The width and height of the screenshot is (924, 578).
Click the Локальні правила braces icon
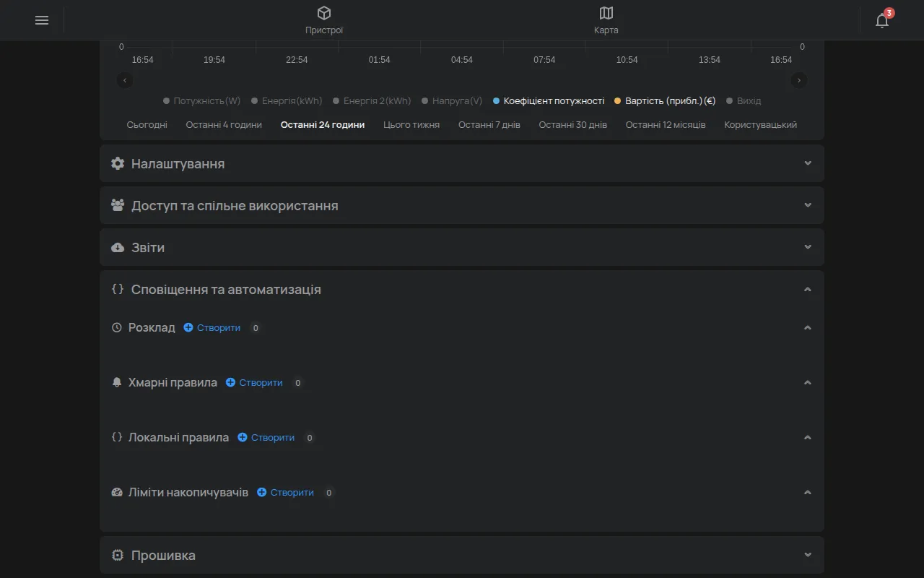tap(117, 437)
